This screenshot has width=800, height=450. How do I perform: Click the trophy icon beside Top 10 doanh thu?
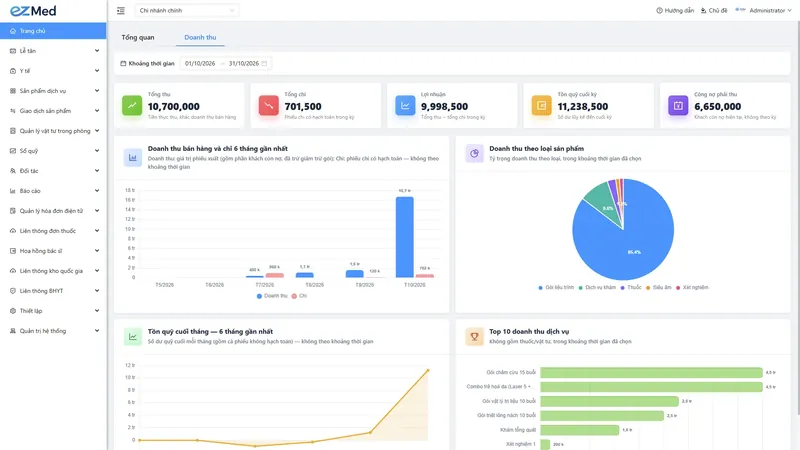(474, 336)
